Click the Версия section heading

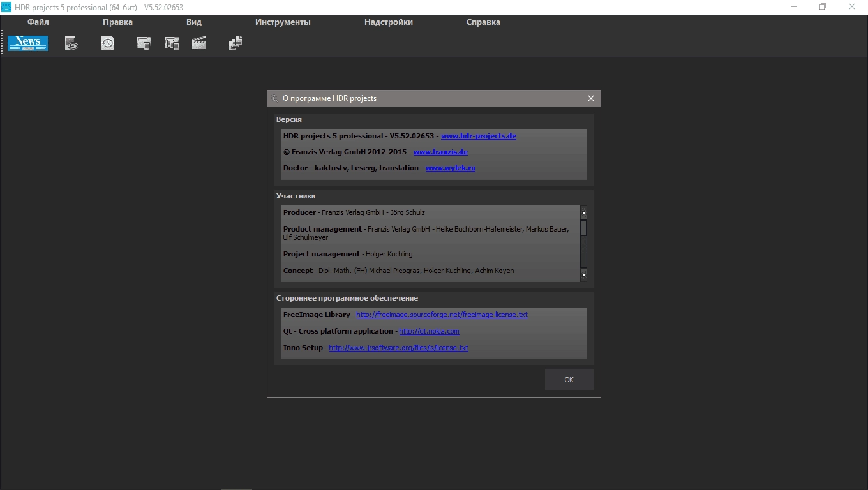pos(289,119)
